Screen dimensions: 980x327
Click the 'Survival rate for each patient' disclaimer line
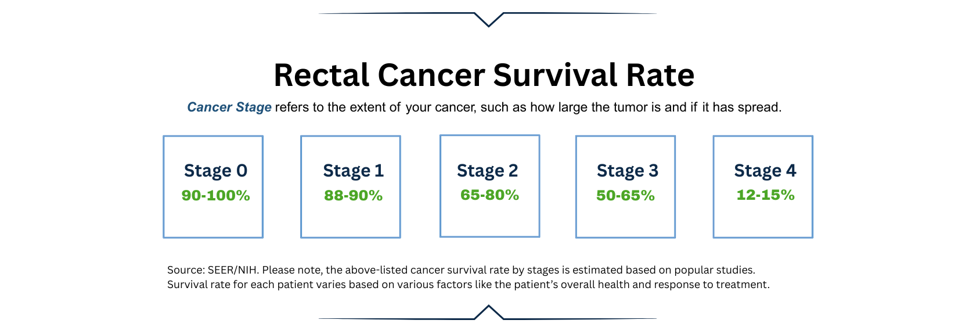(x=469, y=285)
